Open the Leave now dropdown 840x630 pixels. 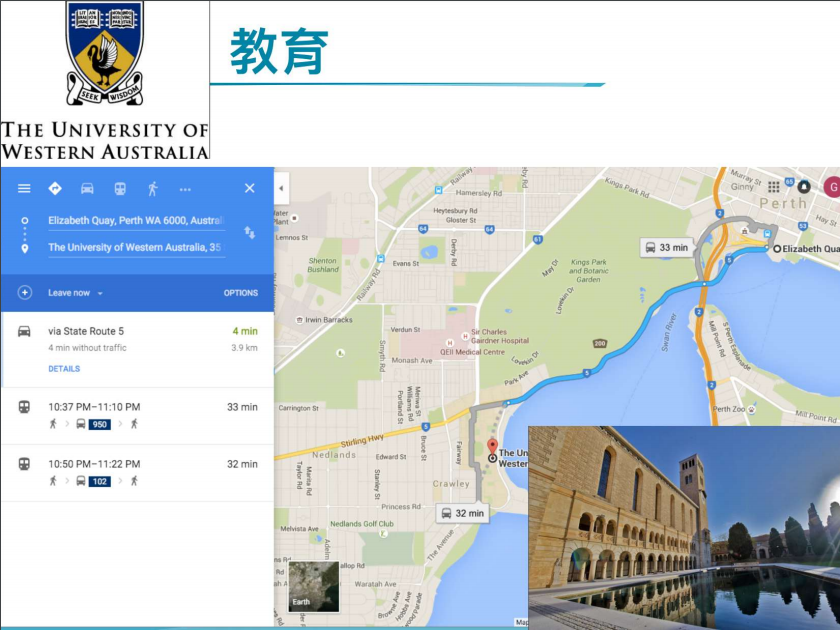tap(75, 293)
